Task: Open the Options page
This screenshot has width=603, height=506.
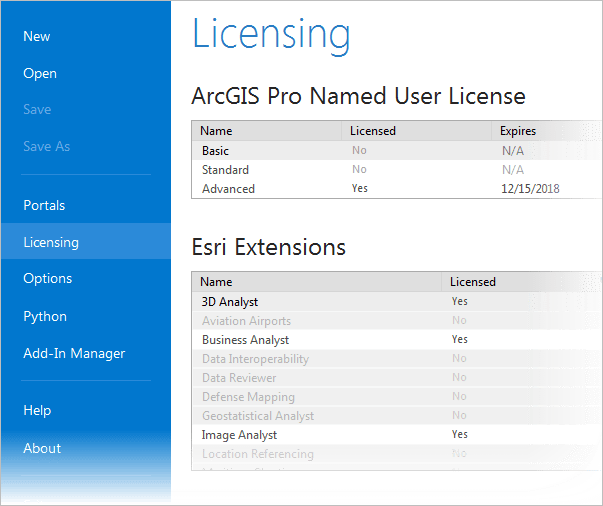Action: pos(48,278)
